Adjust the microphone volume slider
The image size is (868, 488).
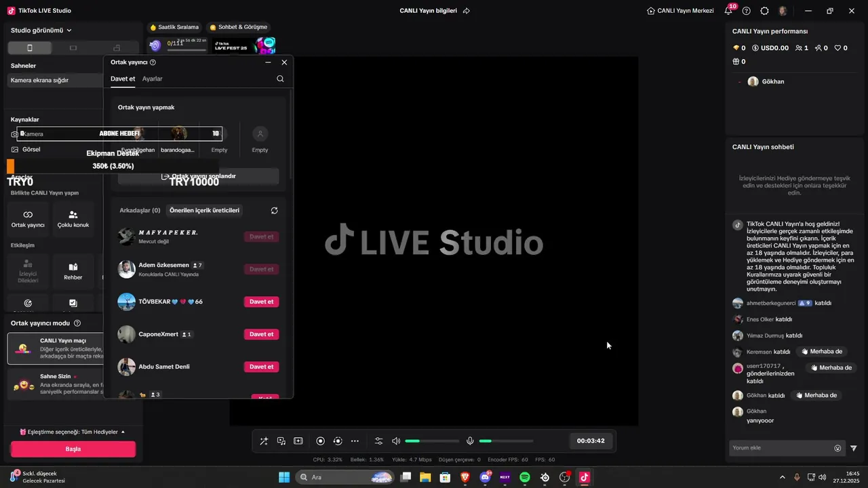tap(506, 441)
